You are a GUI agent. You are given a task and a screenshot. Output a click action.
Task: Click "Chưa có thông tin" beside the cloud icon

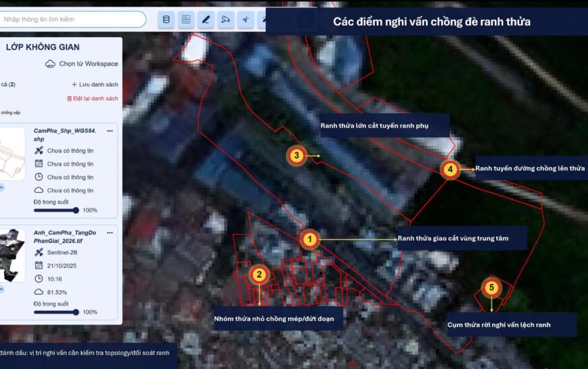[x=71, y=190]
